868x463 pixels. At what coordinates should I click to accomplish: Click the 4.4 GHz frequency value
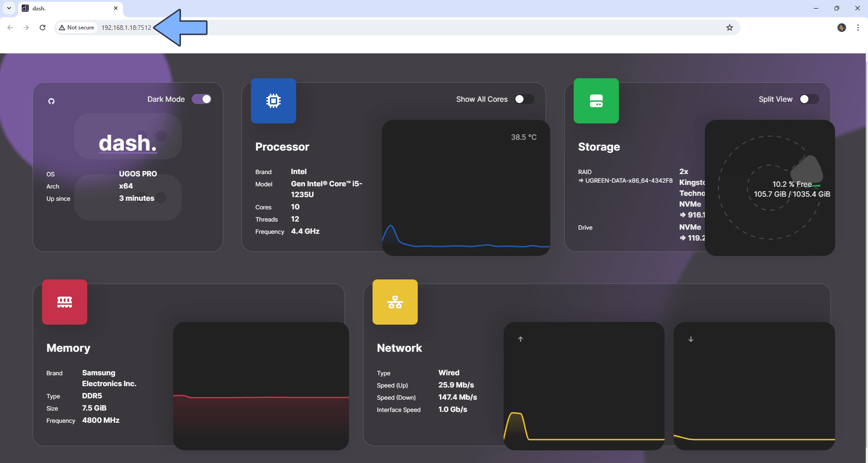tap(305, 231)
